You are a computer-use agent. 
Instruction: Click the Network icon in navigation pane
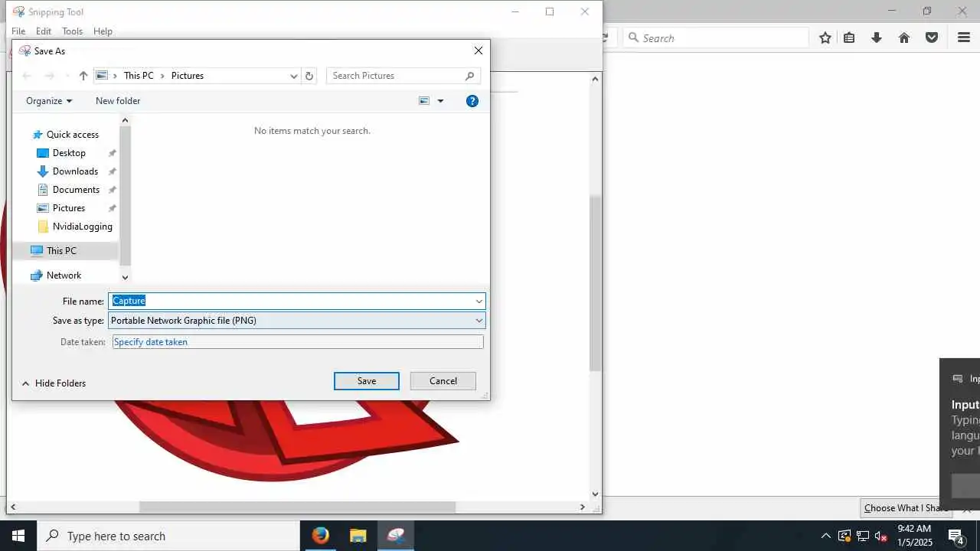(x=37, y=275)
